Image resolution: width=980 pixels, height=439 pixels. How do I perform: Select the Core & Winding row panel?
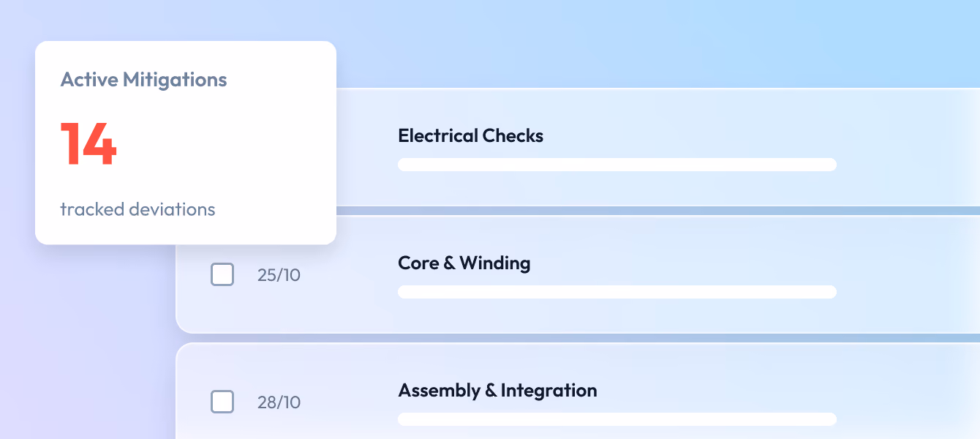point(578,274)
